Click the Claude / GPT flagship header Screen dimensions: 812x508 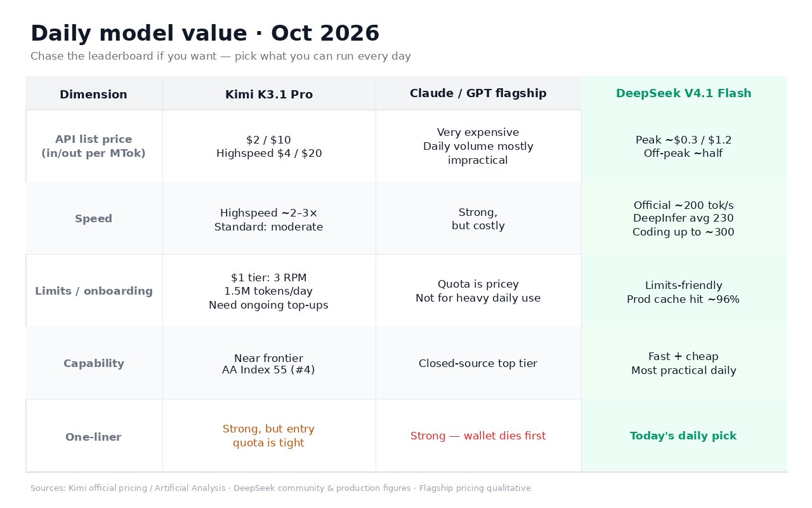point(478,93)
